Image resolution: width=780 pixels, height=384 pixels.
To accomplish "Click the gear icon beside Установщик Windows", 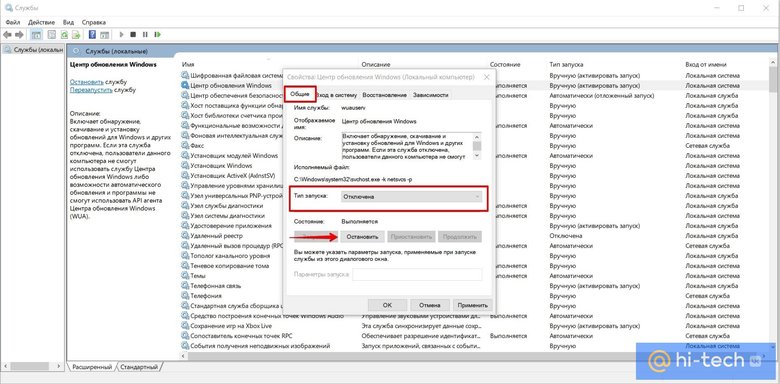I will (x=185, y=166).
